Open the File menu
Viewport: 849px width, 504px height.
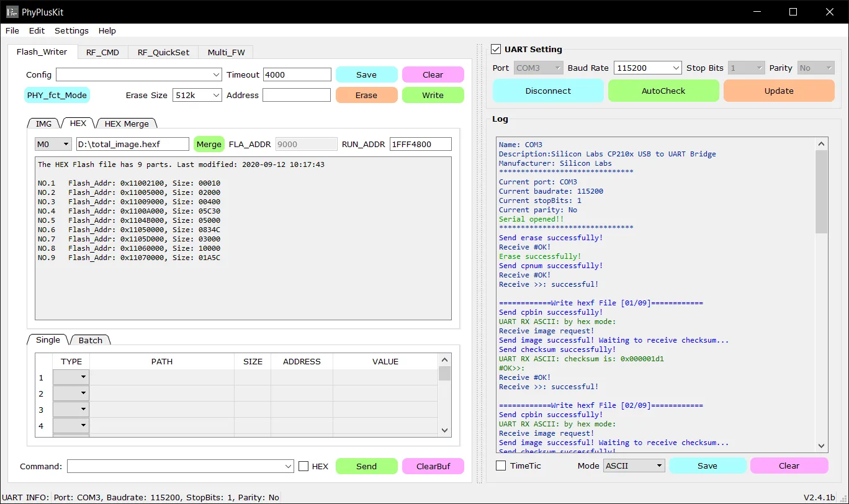tap(12, 30)
